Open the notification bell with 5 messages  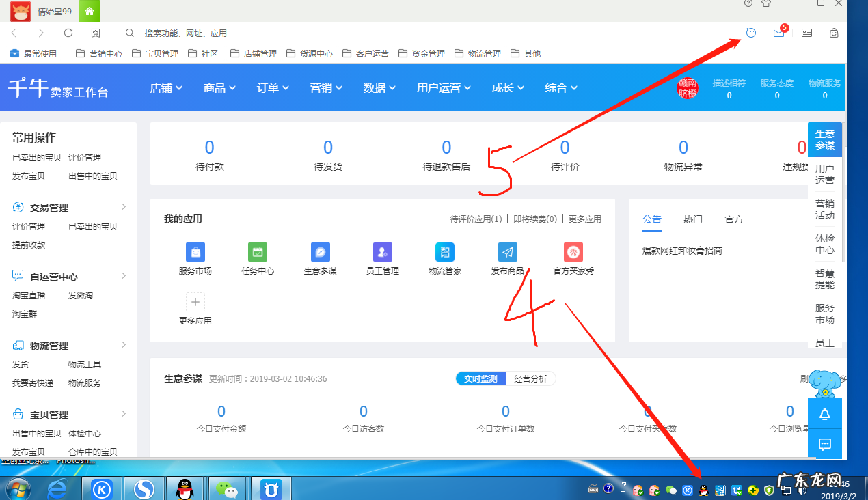(x=778, y=32)
